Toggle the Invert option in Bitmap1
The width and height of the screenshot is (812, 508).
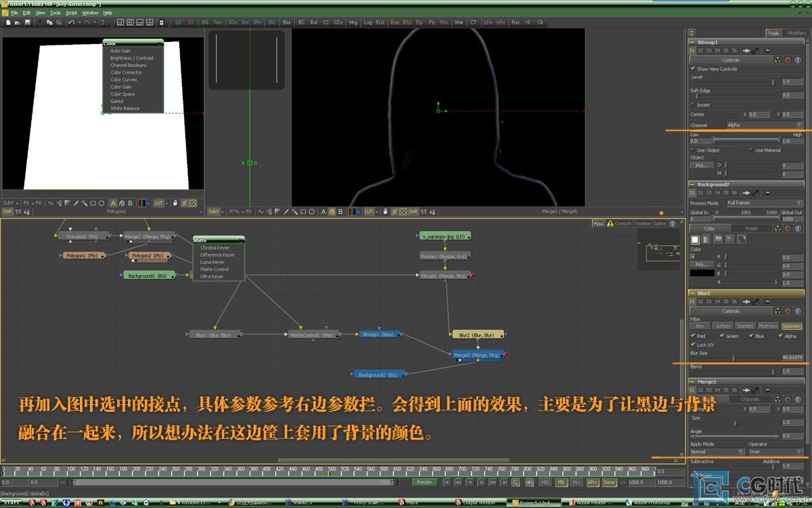(693, 105)
